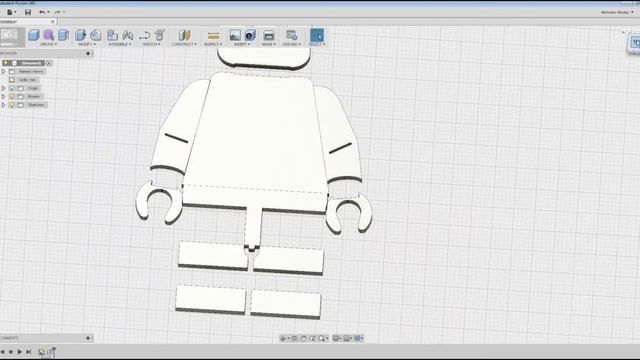640x360 pixels.
Task: Click the third Create tool icon
Action: tap(63, 35)
